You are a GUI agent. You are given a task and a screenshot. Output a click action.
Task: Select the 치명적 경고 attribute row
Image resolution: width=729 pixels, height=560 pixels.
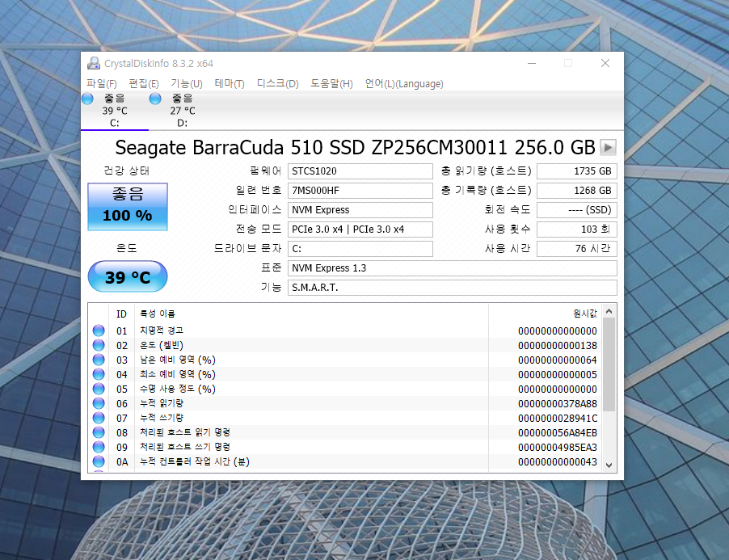click(345, 331)
